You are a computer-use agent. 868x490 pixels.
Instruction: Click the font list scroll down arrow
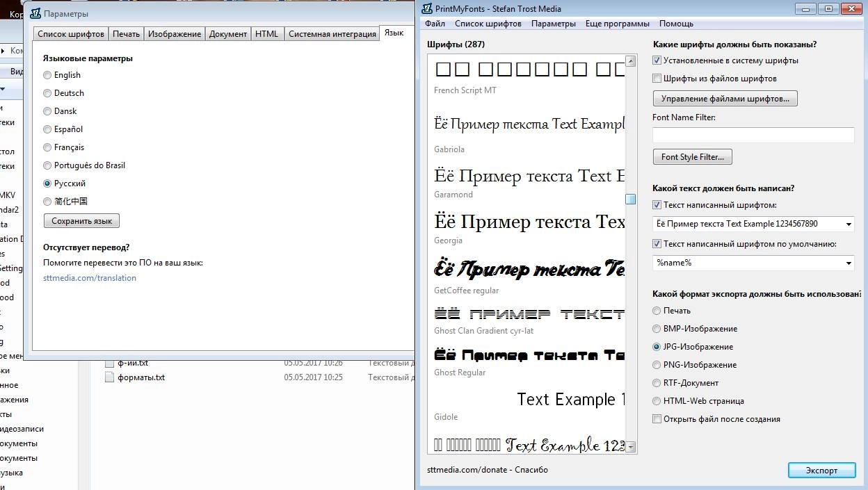631,448
